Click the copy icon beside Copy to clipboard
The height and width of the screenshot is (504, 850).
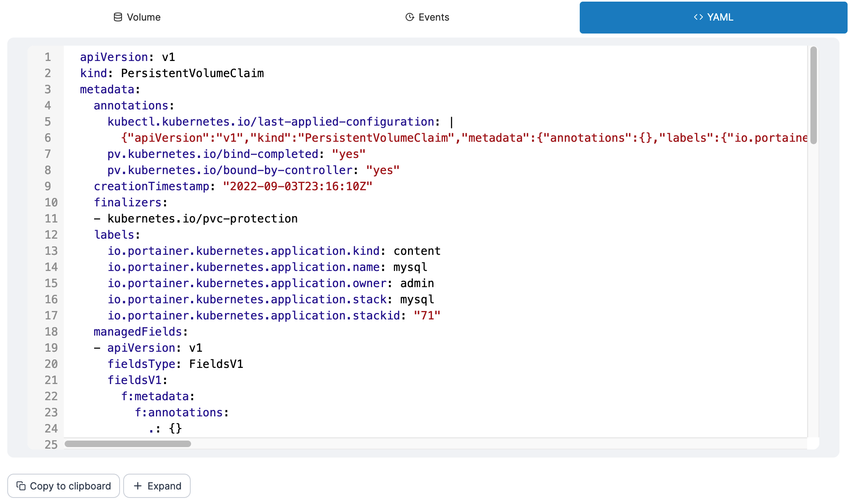(x=21, y=486)
